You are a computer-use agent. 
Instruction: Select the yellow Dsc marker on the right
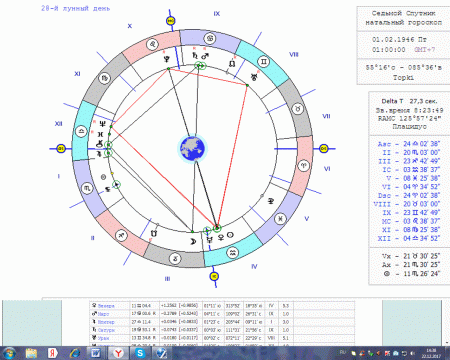(x=324, y=149)
